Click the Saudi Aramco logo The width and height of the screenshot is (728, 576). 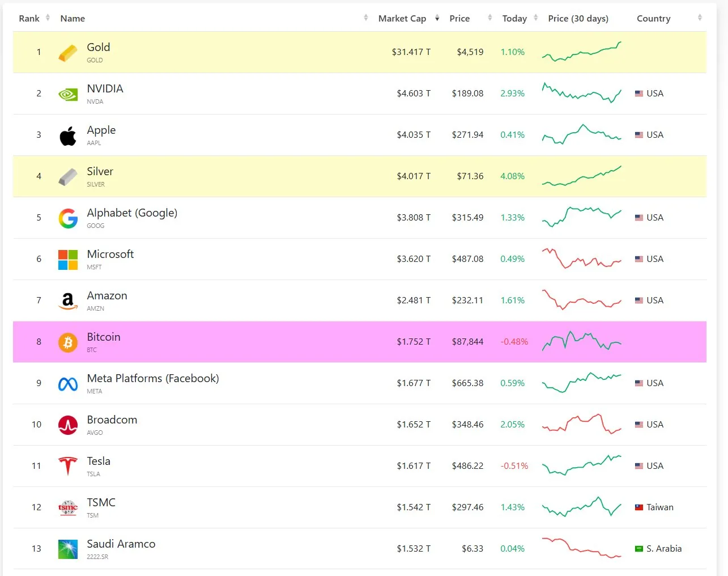coord(68,549)
